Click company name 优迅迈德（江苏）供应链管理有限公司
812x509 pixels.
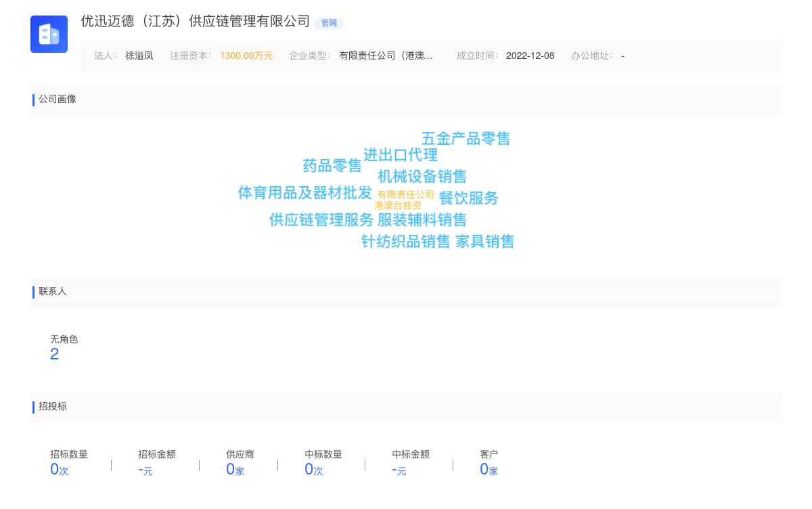[196, 22]
